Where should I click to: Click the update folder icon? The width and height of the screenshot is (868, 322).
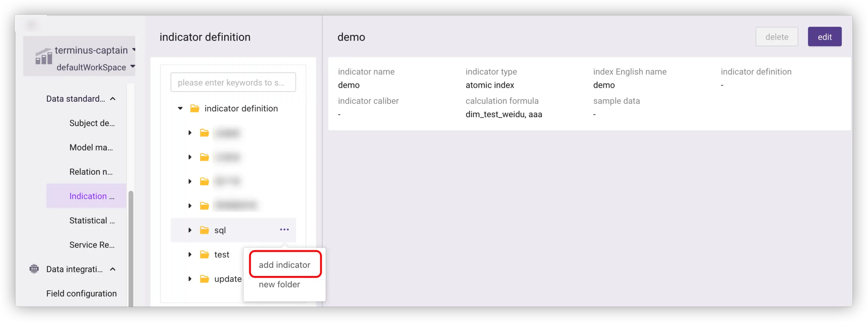(204, 279)
